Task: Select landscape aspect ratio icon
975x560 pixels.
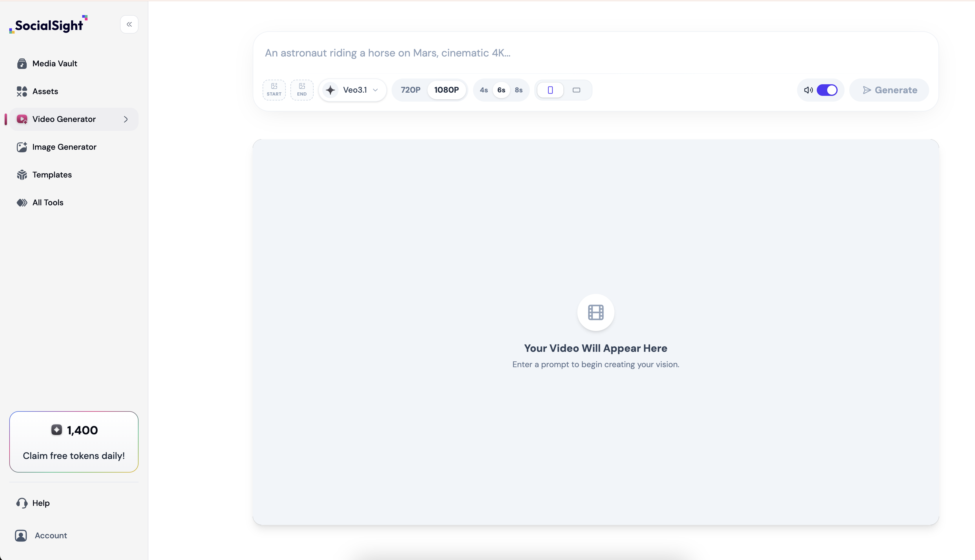Action: coord(576,90)
